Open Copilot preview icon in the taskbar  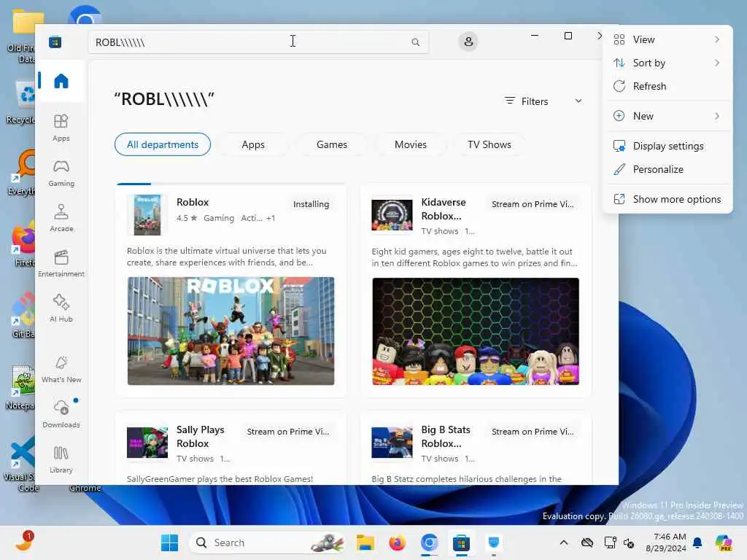pos(724,542)
